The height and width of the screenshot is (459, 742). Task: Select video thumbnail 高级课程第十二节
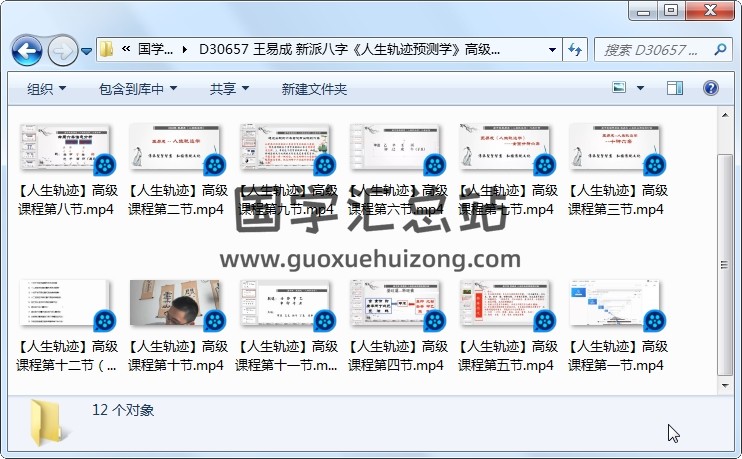pos(65,303)
